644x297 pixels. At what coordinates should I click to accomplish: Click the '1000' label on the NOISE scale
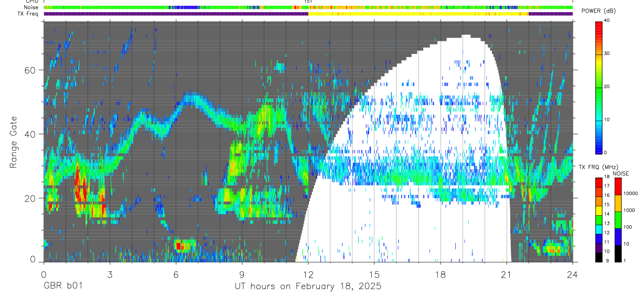click(630, 210)
